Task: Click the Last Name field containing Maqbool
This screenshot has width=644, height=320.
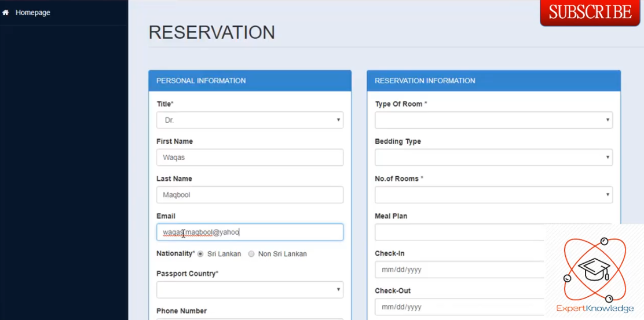Action: [250, 195]
